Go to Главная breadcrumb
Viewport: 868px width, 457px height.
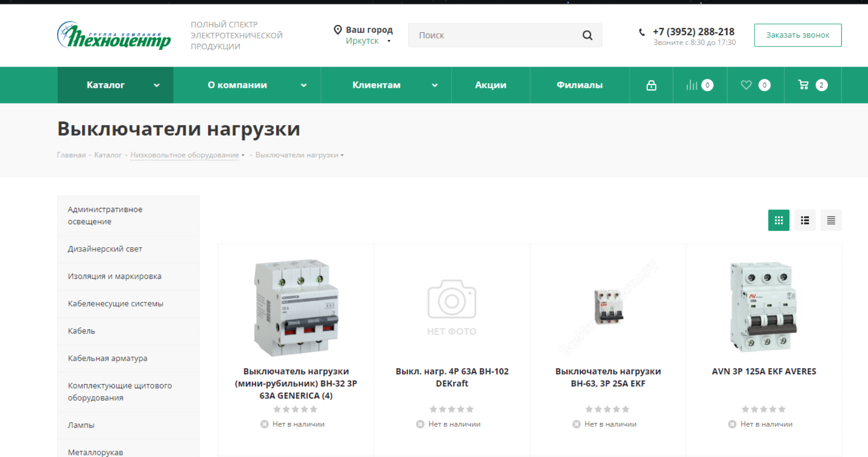71,155
